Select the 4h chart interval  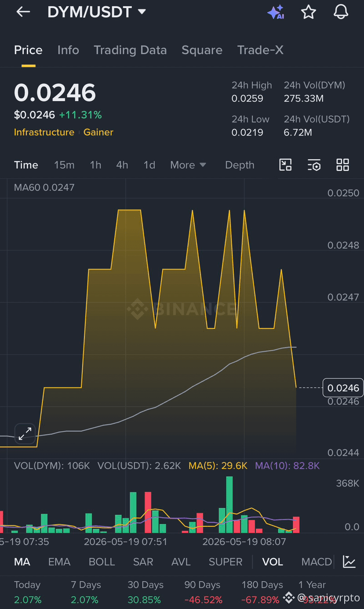[x=122, y=165]
